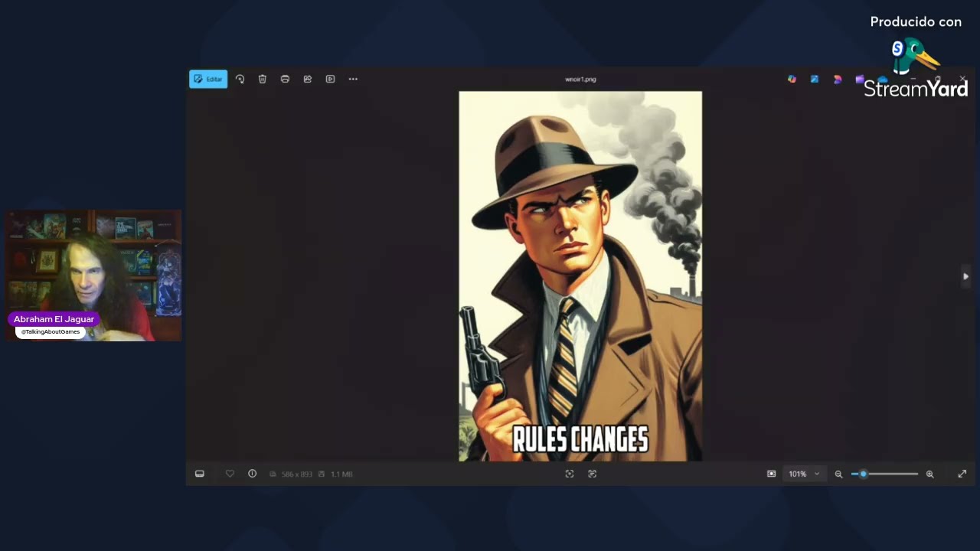This screenshot has width=980, height=551.
Task: Print the image using the printer icon
Action: point(285,79)
